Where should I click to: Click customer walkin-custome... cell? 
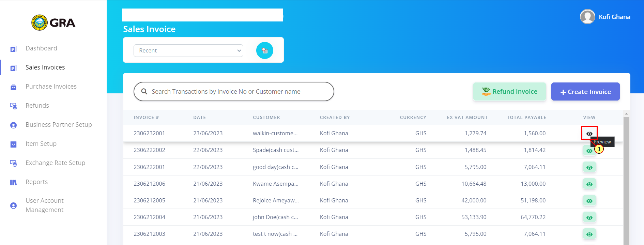pyautogui.click(x=275, y=133)
